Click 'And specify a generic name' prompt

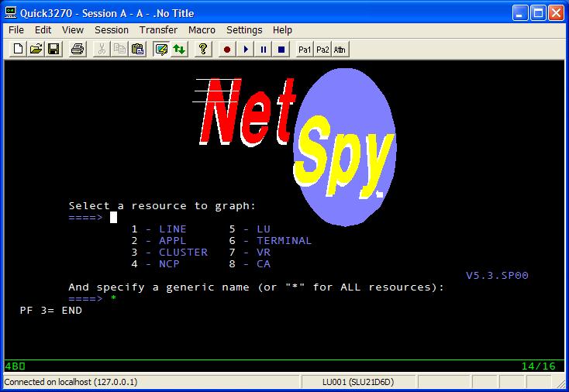[x=256, y=287]
